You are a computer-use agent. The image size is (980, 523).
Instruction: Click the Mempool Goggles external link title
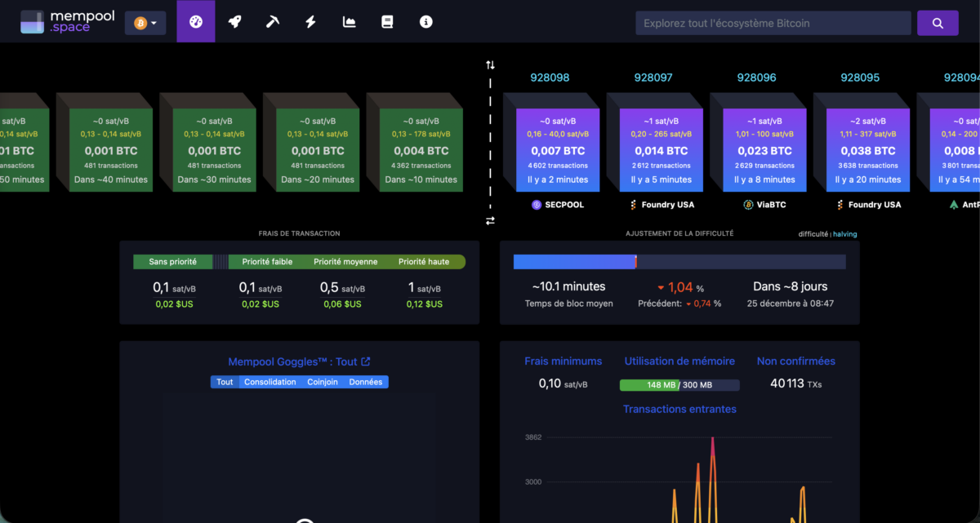(299, 361)
